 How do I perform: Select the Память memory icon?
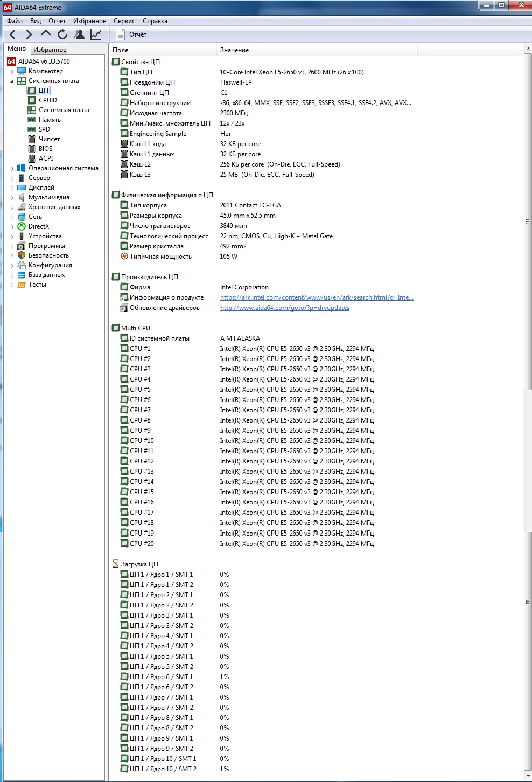tap(32, 120)
